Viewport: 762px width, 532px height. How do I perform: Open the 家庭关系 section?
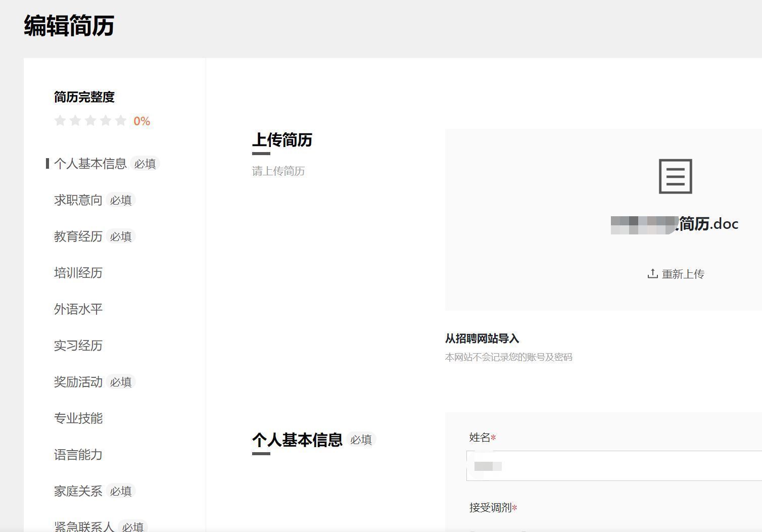(78, 491)
